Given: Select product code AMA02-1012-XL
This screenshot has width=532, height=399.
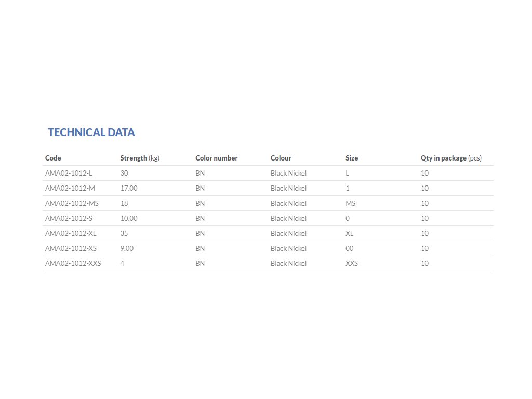Looking at the screenshot, I should (71, 233).
